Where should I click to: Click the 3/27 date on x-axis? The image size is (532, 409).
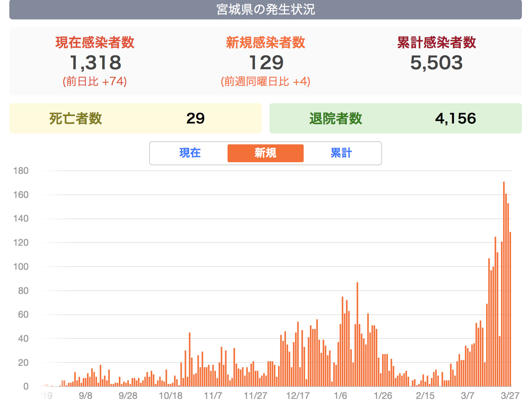pos(509,395)
